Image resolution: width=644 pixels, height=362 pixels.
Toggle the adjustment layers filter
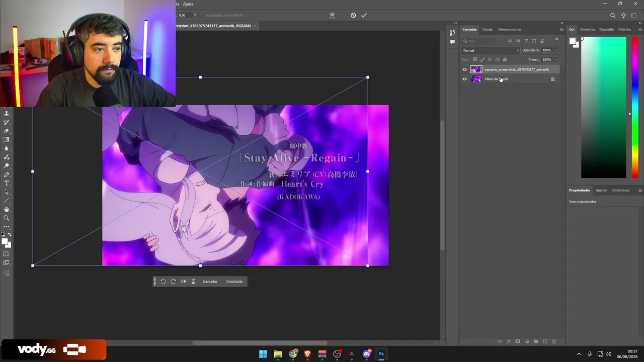518,41
